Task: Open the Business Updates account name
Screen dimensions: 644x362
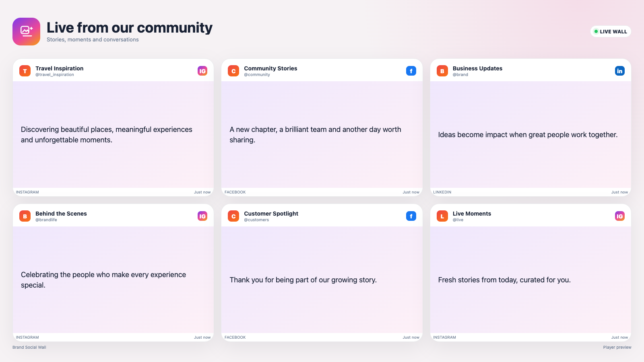Action: click(477, 68)
